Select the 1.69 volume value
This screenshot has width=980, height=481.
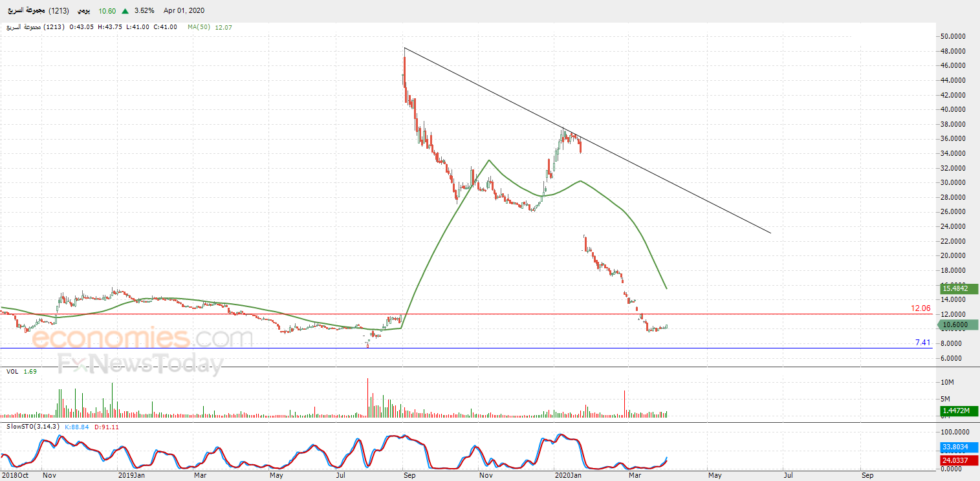tap(30, 372)
